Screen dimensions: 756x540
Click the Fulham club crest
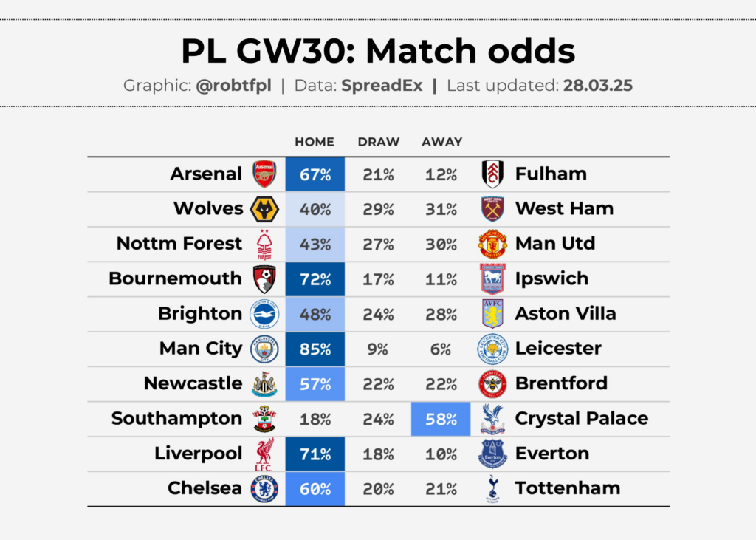tap(492, 174)
